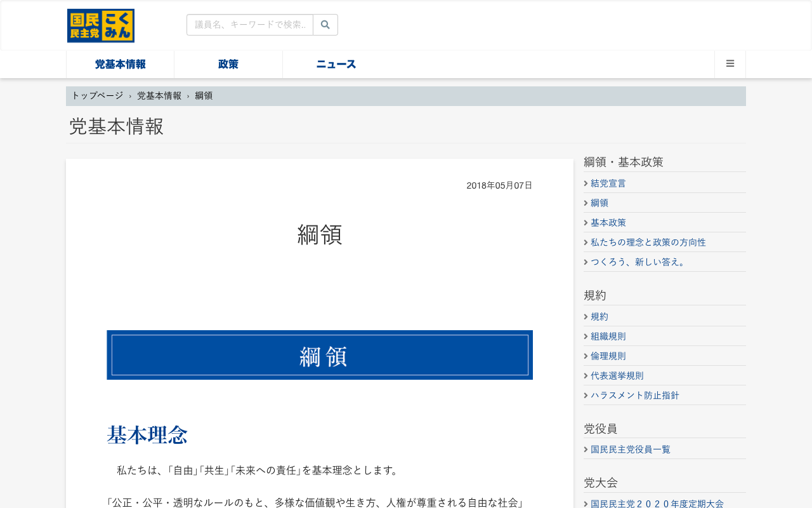The height and width of the screenshot is (508, 812).
Task: Open 私たちの理念と政策の方向性 link
Action: [648, 242]
